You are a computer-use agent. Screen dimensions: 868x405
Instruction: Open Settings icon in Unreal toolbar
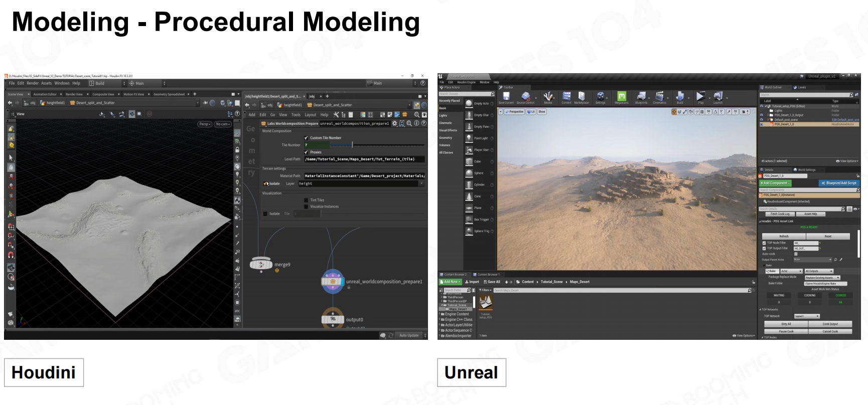coord(600,97)
